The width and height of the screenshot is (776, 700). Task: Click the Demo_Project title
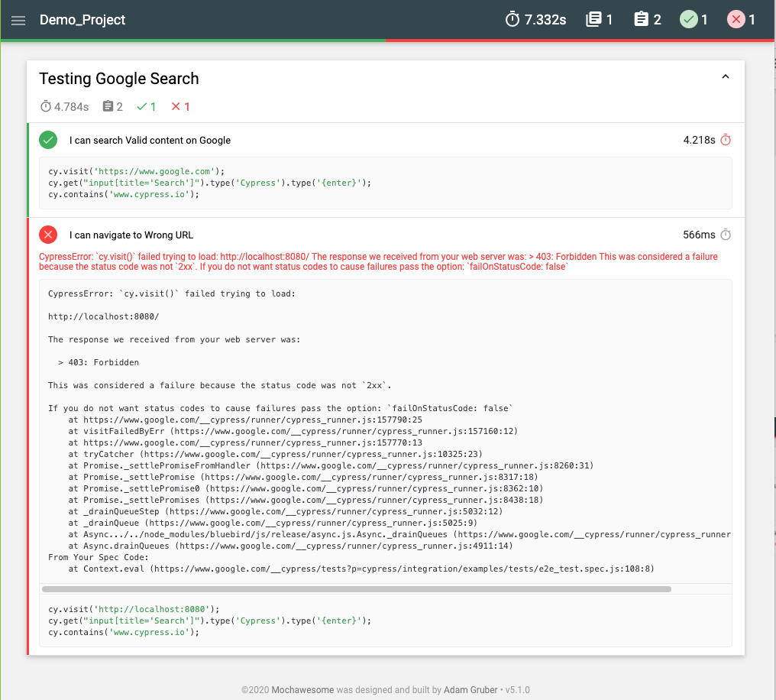coord(82,20)
